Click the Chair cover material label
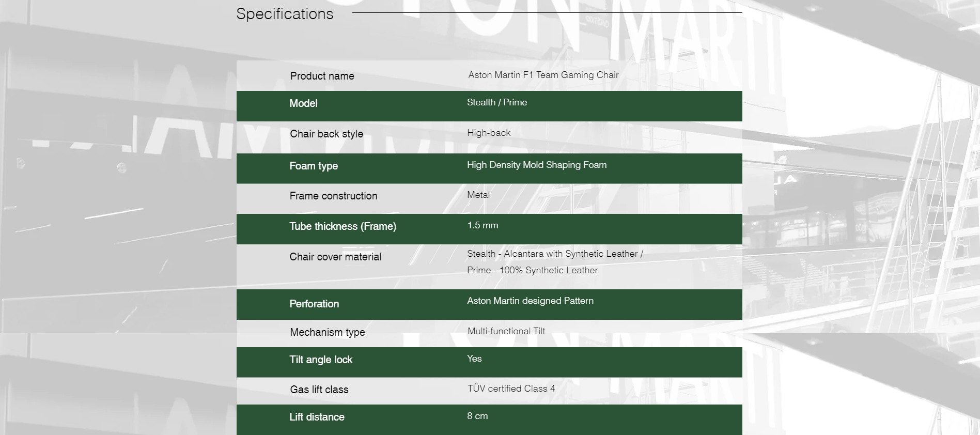The height and width of the screenshot is (435, 980). point(335,257)
